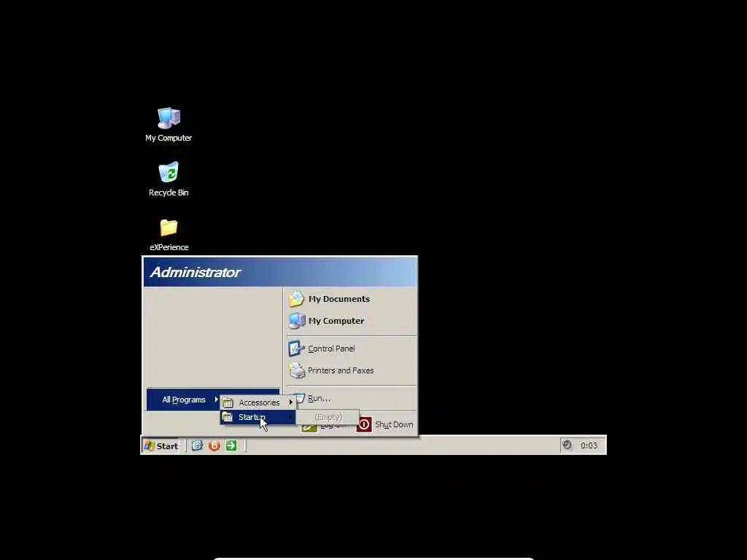Select the Startup folder entry
Viewport: 747px width, 560px height.
click(258, 417)
